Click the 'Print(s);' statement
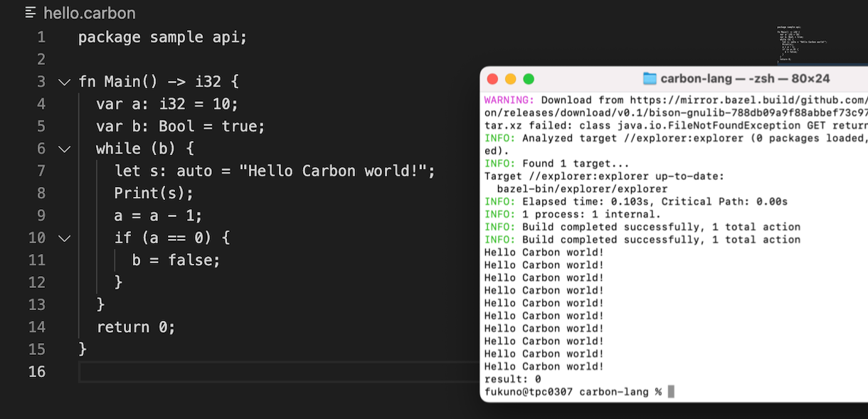 coord(154,193)
